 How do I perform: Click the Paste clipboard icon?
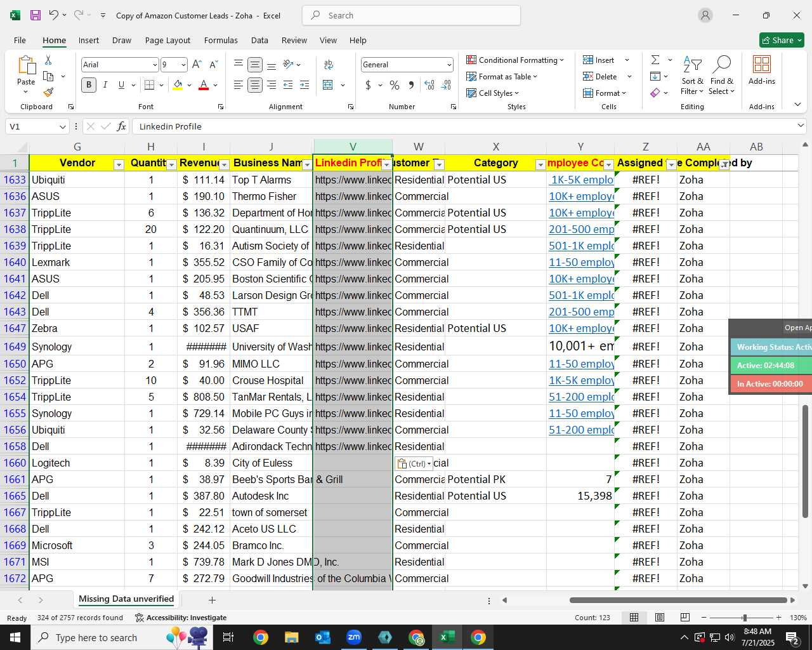click(x=26, y=65)
